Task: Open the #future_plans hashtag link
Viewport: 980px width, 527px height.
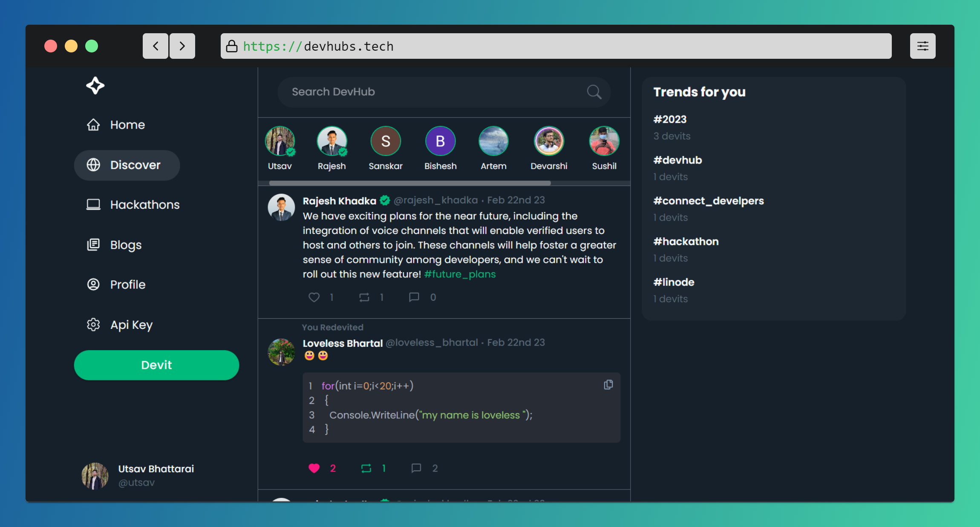Action: tap(460, 274)
